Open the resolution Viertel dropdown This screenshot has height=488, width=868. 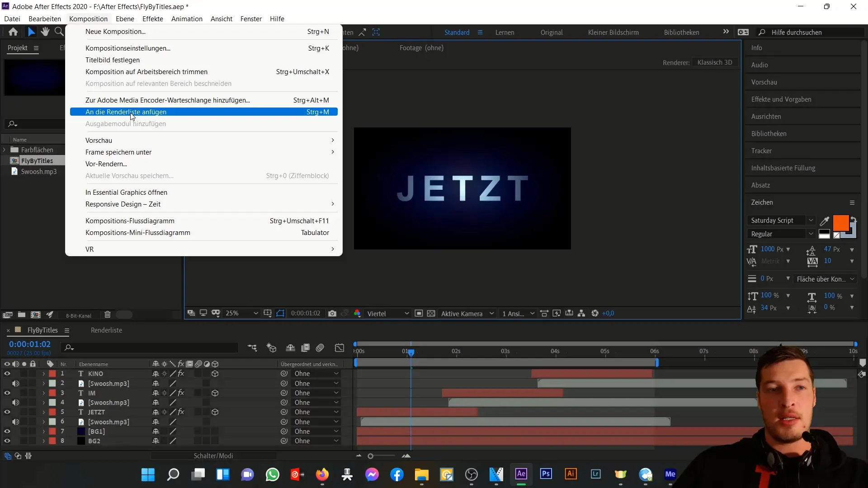(388, 314)
